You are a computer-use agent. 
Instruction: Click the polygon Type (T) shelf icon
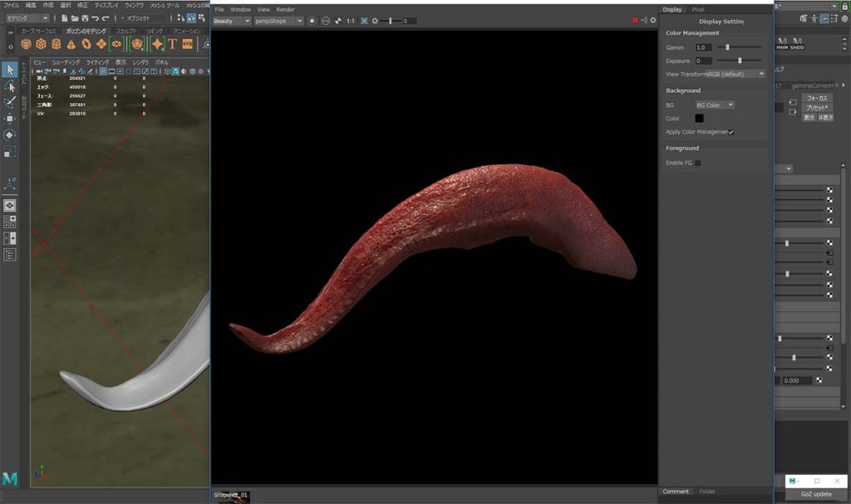(172, 44)
